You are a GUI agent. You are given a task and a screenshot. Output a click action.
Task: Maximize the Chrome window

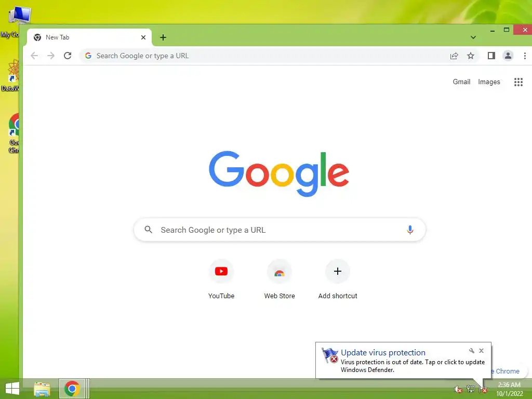[507, 30]
